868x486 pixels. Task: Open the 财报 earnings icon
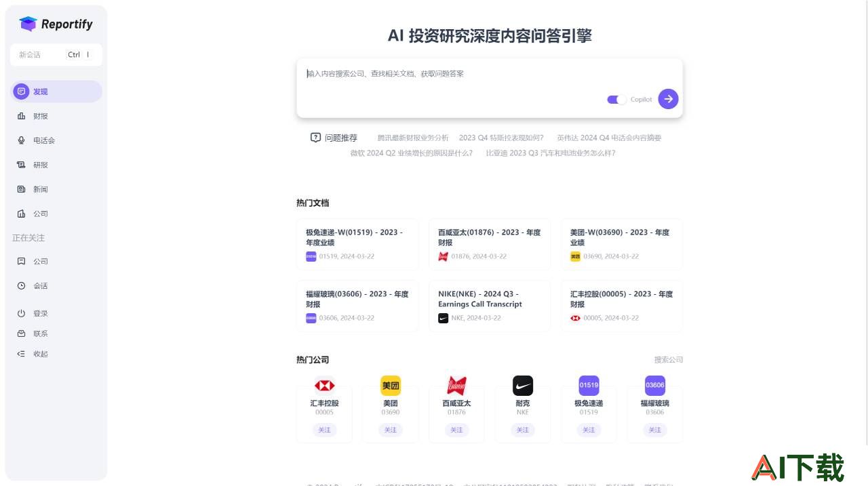(21, 116)
